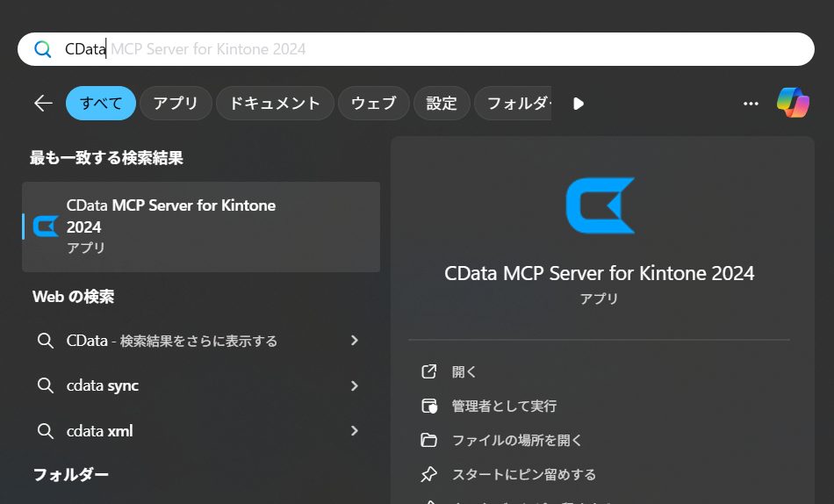Switch to the ドキュメント filter tab

(275, 104)
